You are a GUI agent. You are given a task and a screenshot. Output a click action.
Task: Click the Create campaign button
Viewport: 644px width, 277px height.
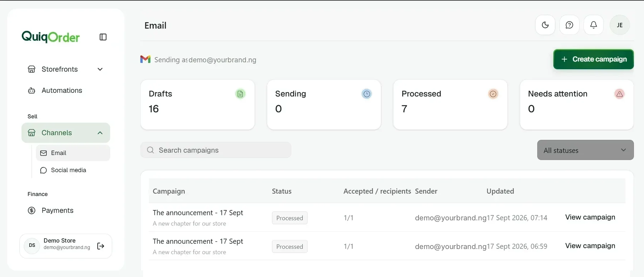pos(594,59)
